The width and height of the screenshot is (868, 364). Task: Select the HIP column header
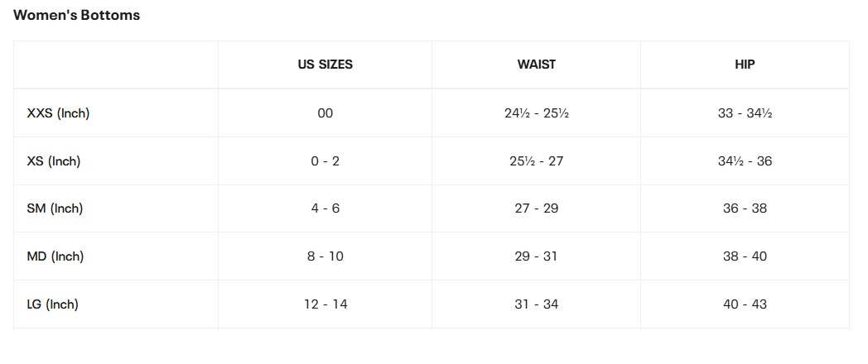point(745,65)
